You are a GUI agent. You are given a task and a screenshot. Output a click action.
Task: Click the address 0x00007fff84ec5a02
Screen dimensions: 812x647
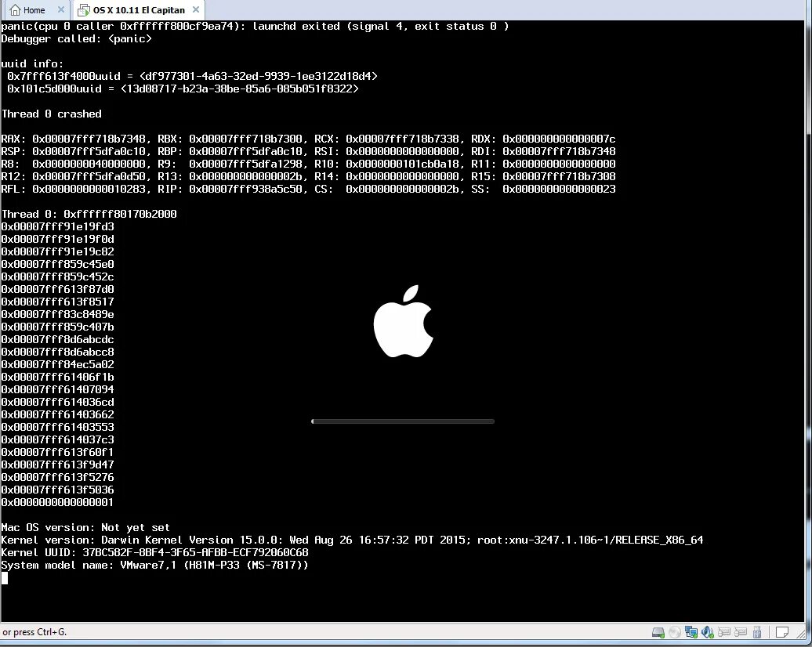[57, 364]
